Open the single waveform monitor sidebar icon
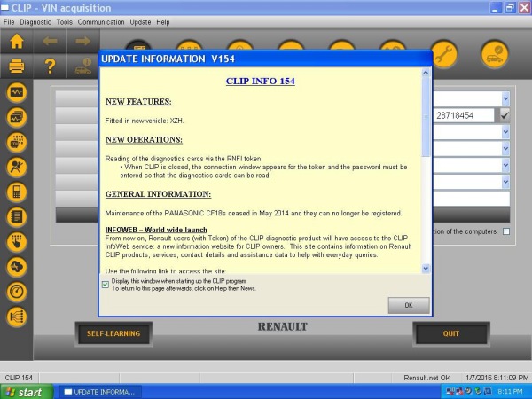Image resolution: width=532 pixels, height=399 pixels. coord(17,92)
